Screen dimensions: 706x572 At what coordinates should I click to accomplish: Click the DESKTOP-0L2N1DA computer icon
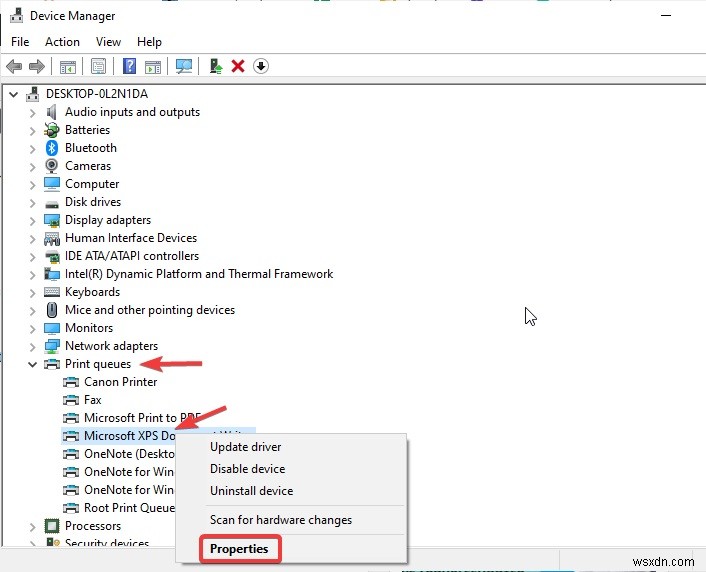coord(32,94)
